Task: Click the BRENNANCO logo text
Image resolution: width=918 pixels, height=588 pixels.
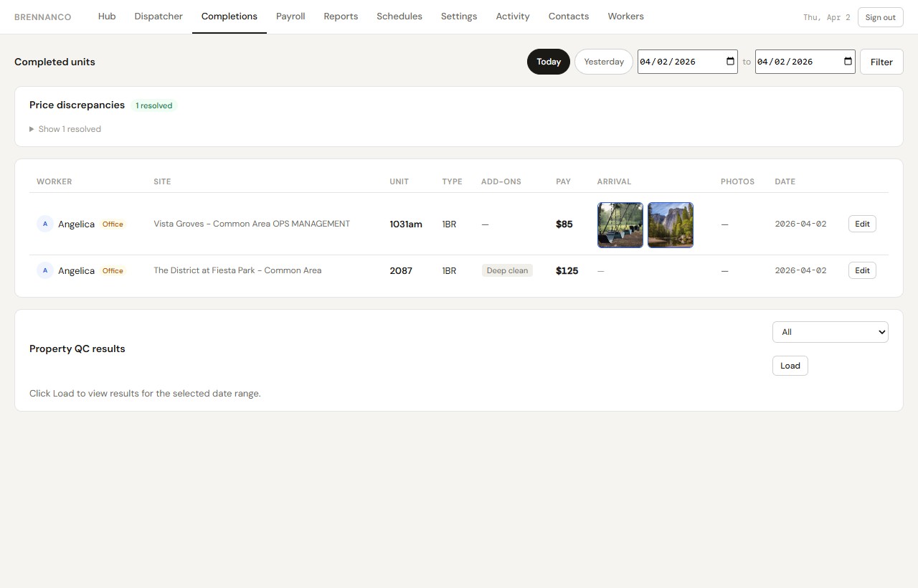Action: point(42,17)
